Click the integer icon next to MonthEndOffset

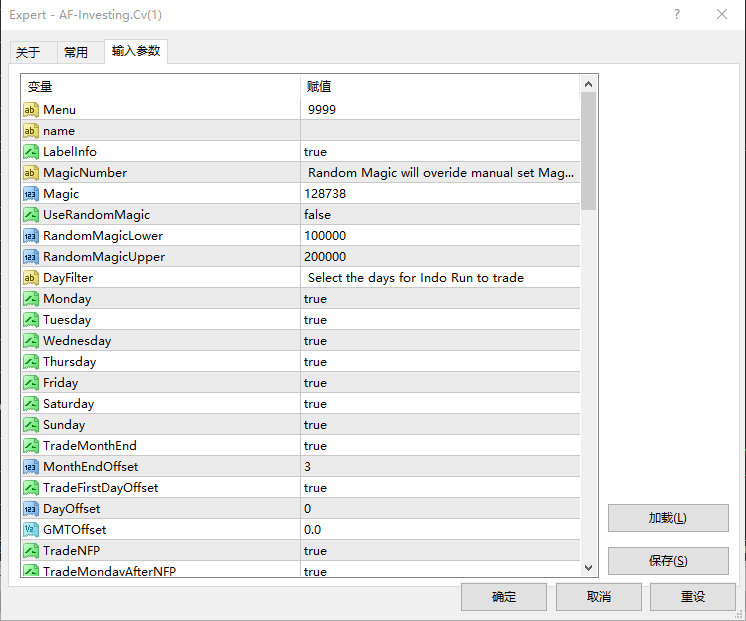click(31, 466)
